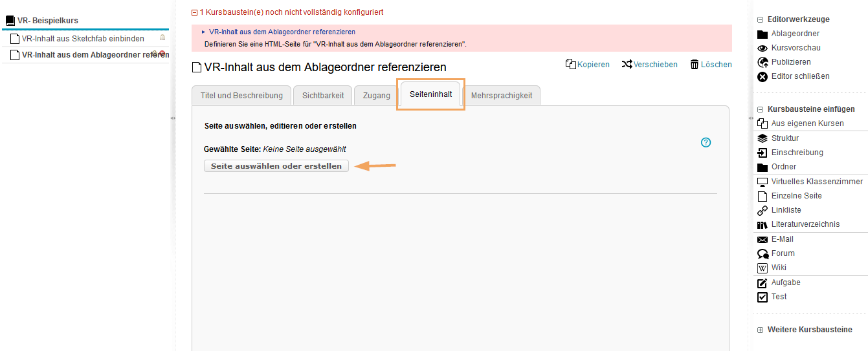Screen dimensions: 868x351
Task: Click the Virtuelles Klassenzimmer monitor icon
Action: 762,182
